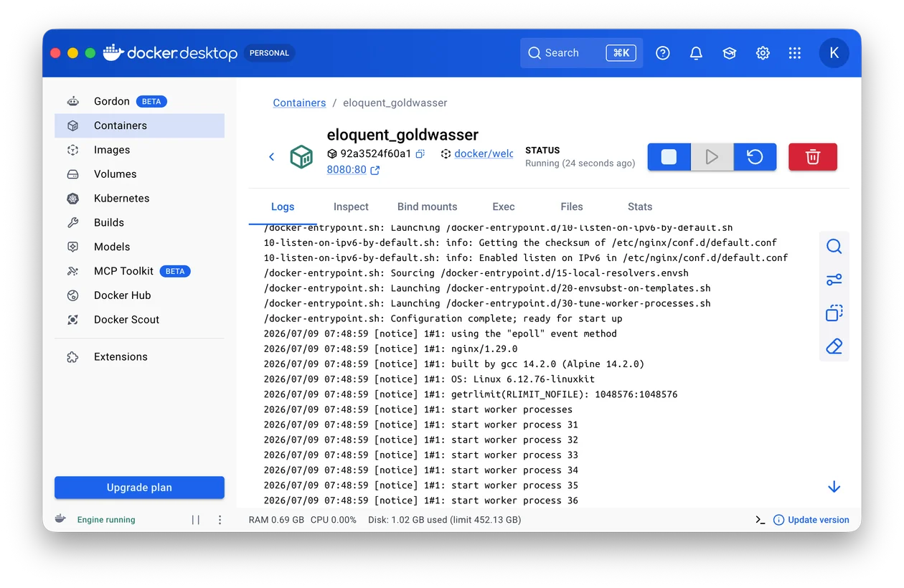
Task: Click log line "start worker process 33"
Action: pyautogui.click(x=421, y=455)
